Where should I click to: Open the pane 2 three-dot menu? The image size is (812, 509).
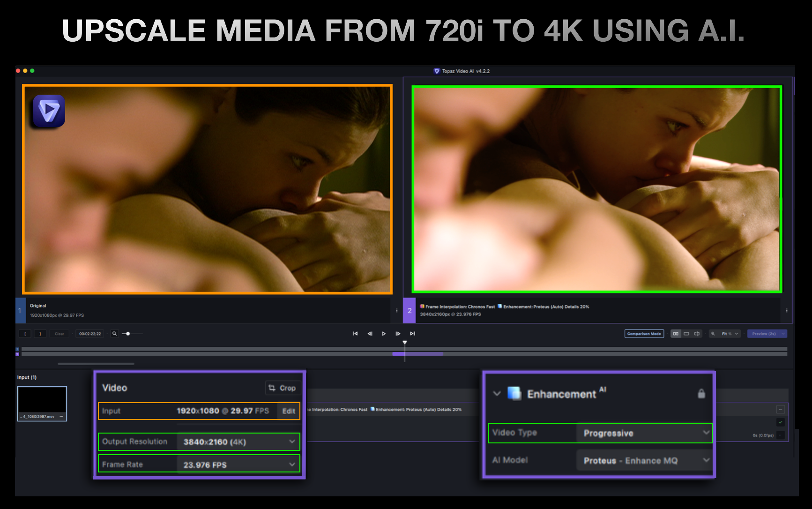(x=787, y=311)
